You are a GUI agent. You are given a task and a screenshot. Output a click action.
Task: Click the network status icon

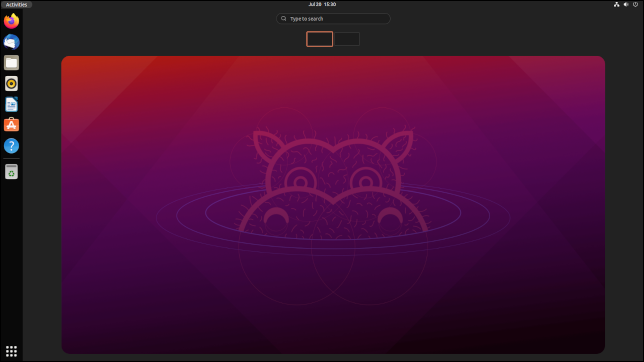616,5
